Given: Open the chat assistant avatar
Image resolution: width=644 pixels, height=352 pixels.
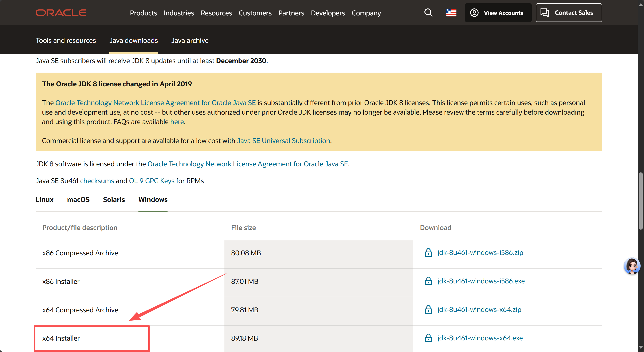Looking at the screenshot, I should (x=632, y=266).
